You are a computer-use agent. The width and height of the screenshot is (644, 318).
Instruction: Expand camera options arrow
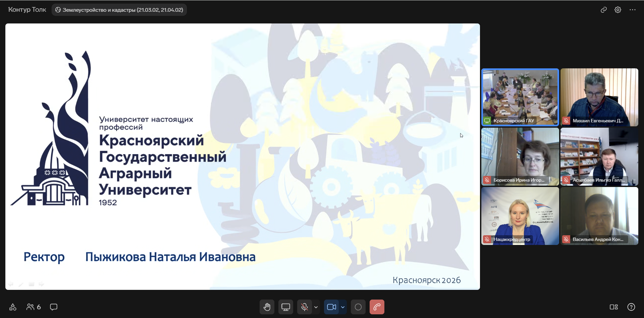pyautogui.click(x=343, y=307)
